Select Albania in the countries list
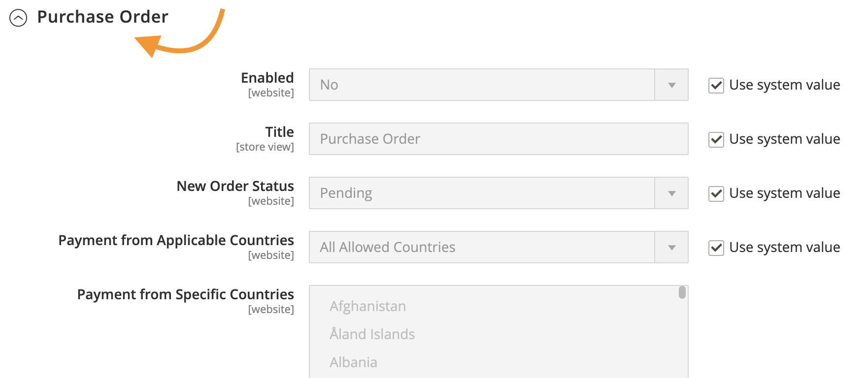This screenshot has width=868, height=378. [354, 363]
